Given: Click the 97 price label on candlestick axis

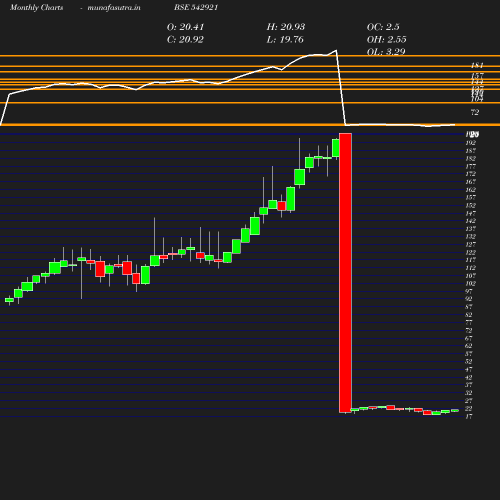Looking at the screenshot, I should 469,291.
